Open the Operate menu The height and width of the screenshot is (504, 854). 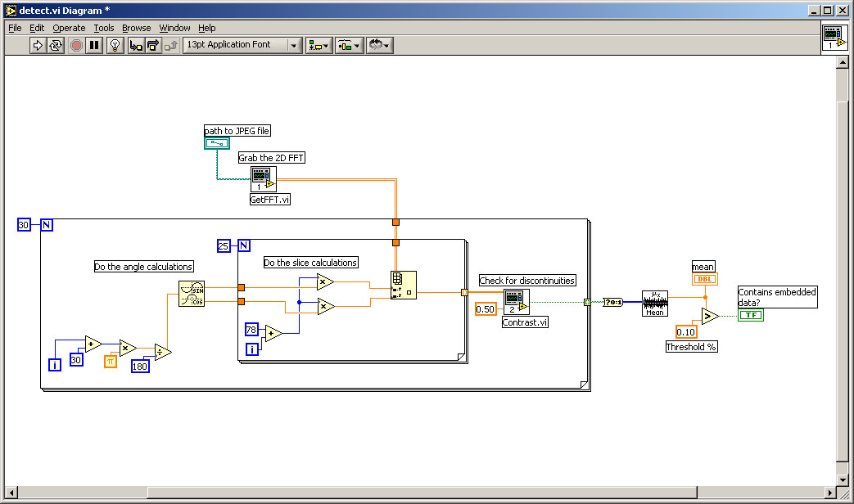coord(69,28)
